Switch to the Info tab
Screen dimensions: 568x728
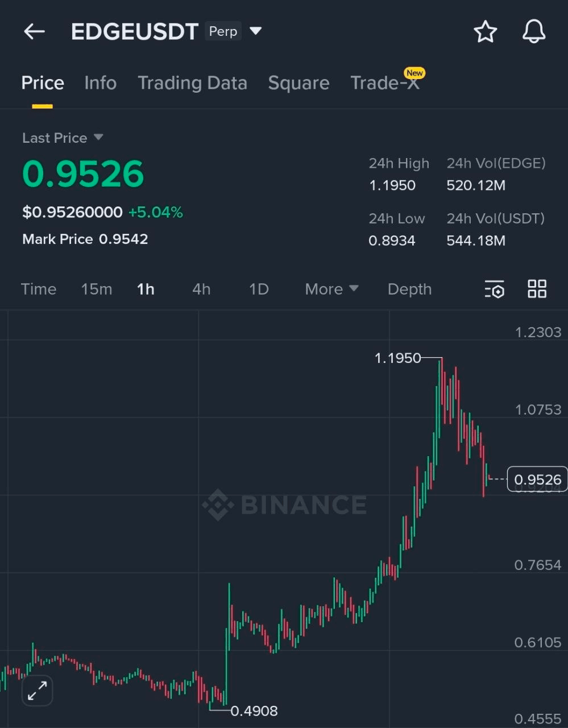point(100,83)
